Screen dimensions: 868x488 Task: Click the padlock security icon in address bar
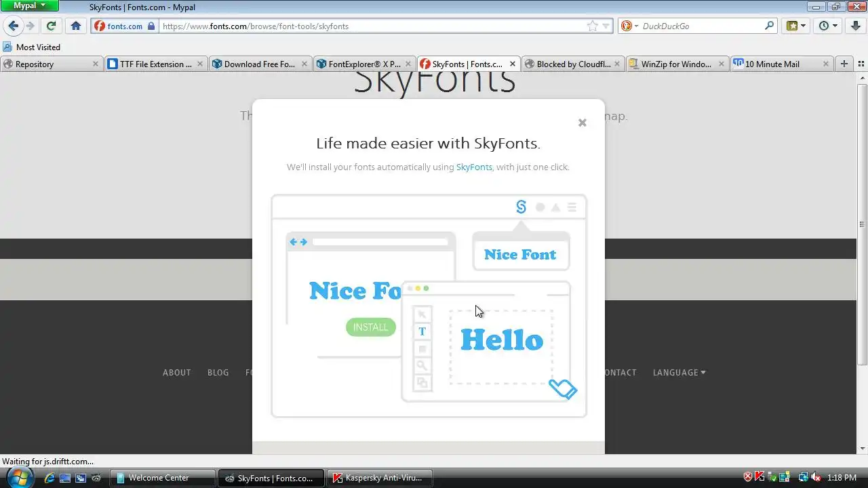152,26
